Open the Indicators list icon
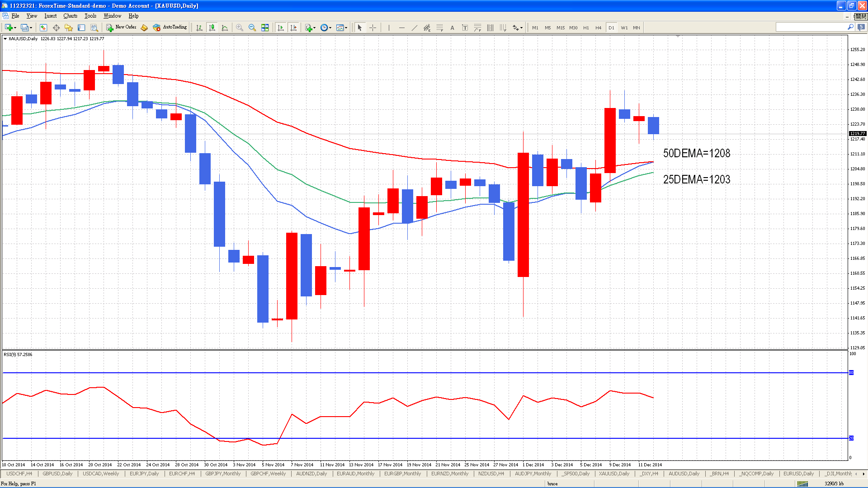This screenshot has height=488, width=868. 308,28
